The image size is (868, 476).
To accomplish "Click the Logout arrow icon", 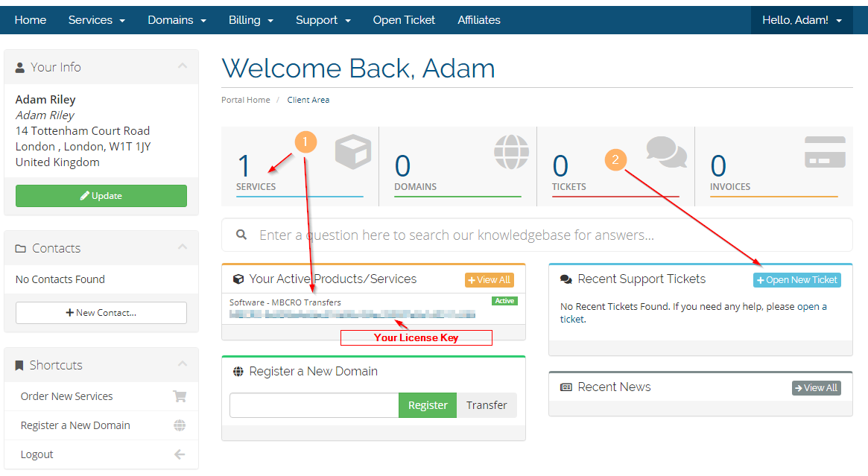I will point(180,454).
